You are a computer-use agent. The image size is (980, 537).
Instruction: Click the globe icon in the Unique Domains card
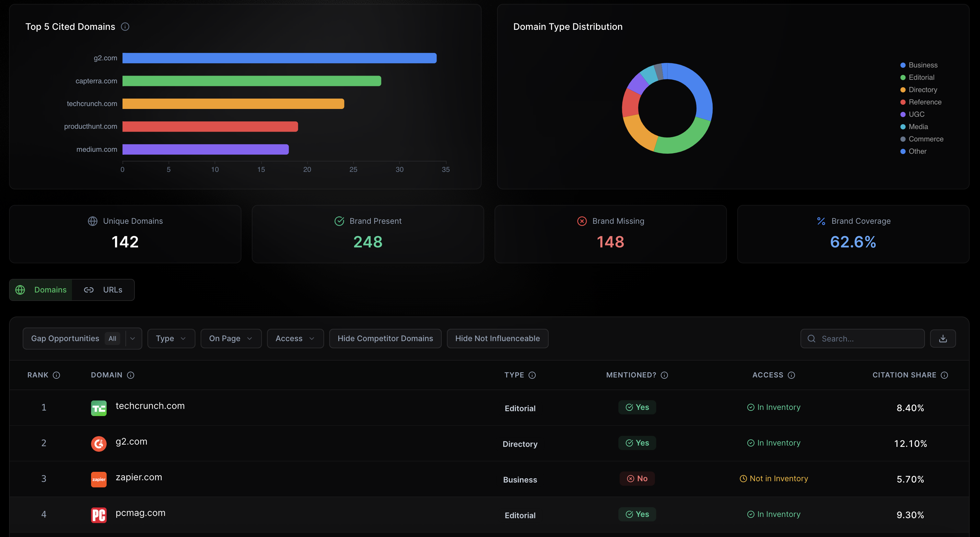point(92,221)
